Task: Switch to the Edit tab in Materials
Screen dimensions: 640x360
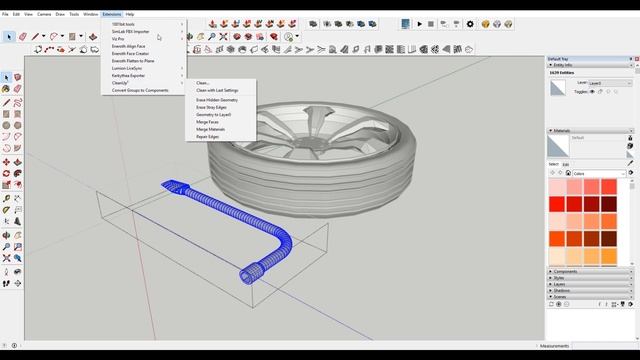Action: tap(566, 164)
